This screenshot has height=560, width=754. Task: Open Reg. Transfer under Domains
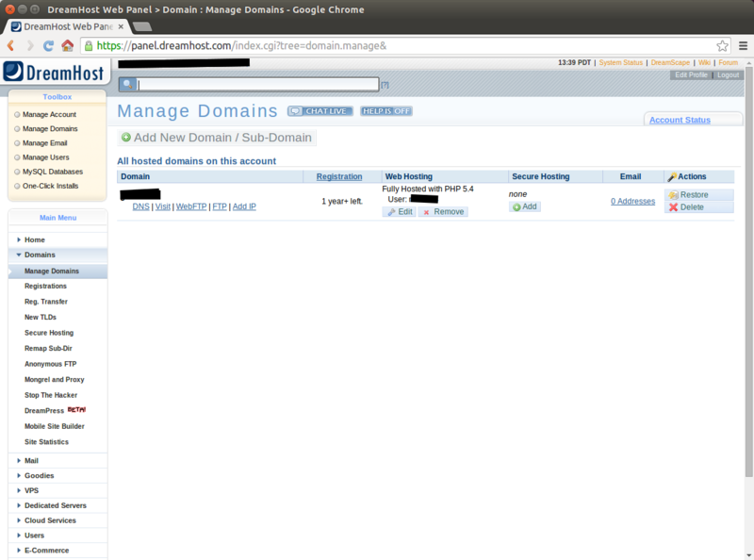tap(46, 302)
